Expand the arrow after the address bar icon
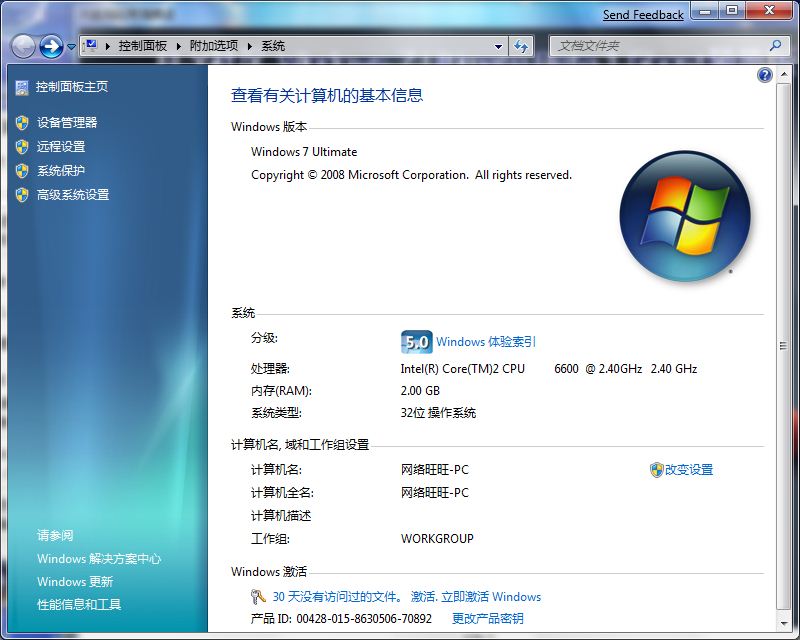Screen dimensions: 800x640 [x=108, y=46]
